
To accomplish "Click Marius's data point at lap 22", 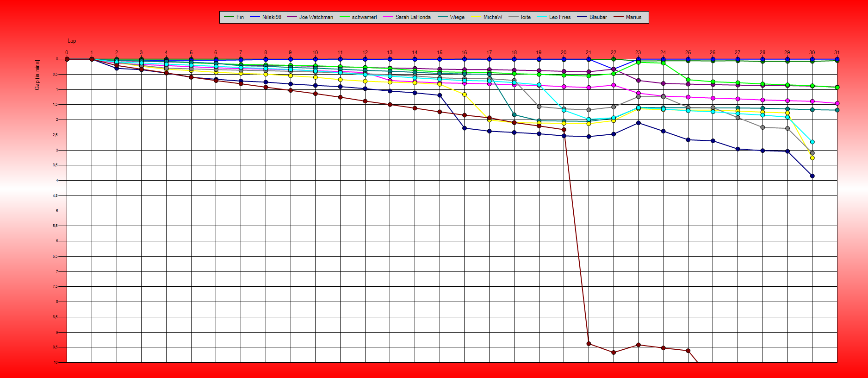I will [x=614, y=353].
